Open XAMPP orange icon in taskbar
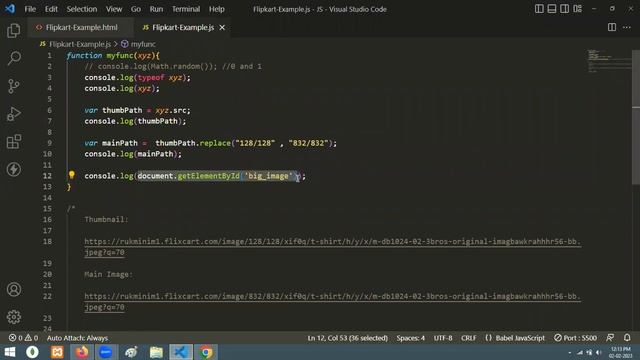The width and height of the screenshot is (640, 360). (x=57, y=352)
